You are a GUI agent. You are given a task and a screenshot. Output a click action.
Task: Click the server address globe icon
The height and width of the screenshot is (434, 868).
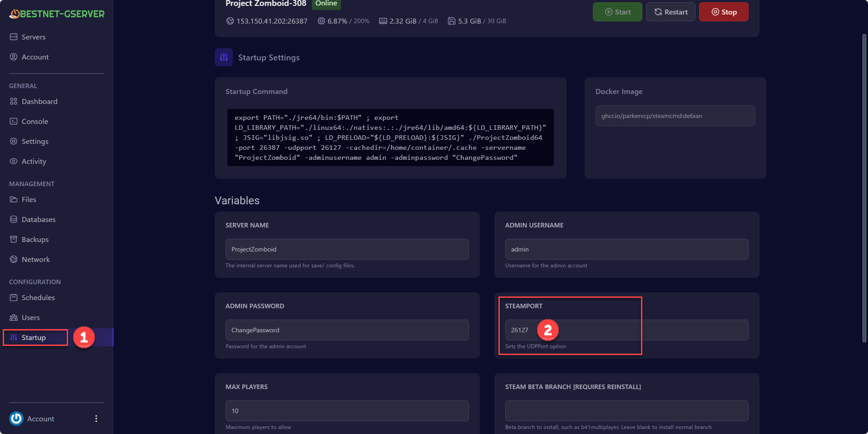tap(230, 21)
